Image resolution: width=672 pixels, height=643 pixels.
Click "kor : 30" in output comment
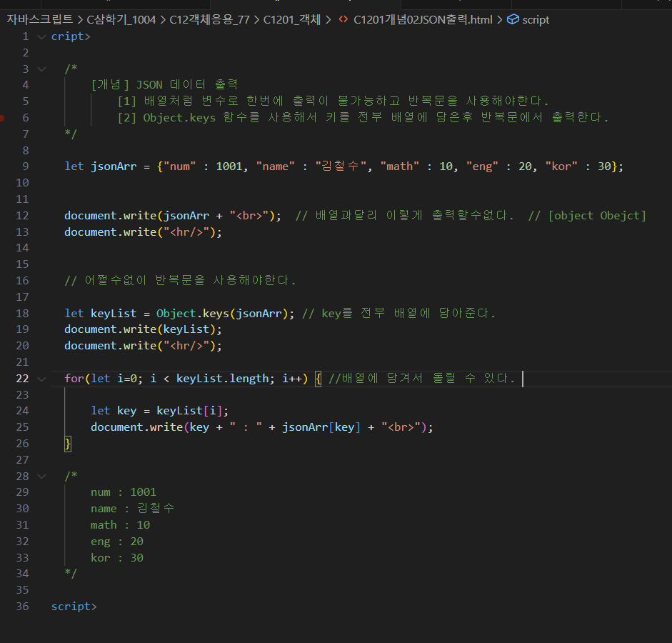click(x=117, y=558)
